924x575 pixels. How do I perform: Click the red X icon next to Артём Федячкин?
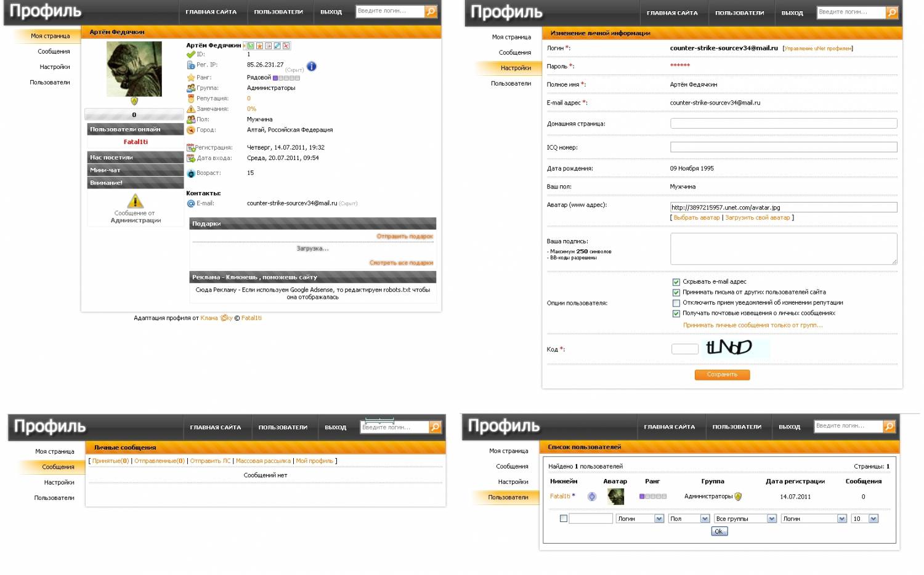(286, 46)
